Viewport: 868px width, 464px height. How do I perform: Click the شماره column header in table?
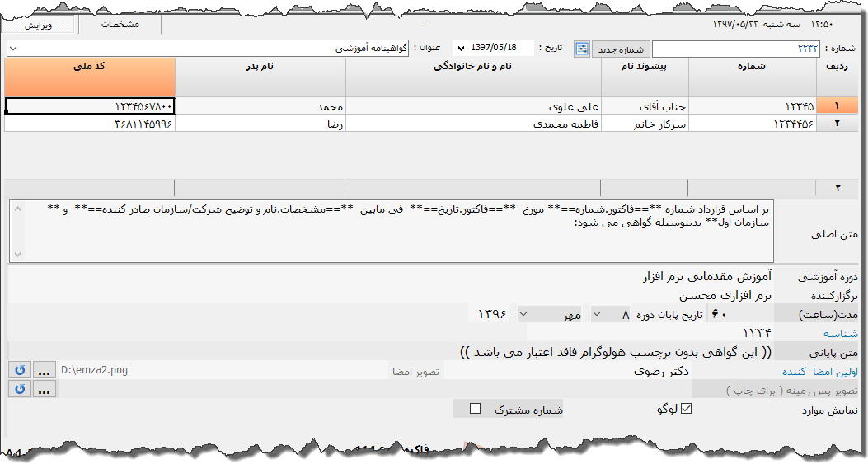tap(753, 77)
